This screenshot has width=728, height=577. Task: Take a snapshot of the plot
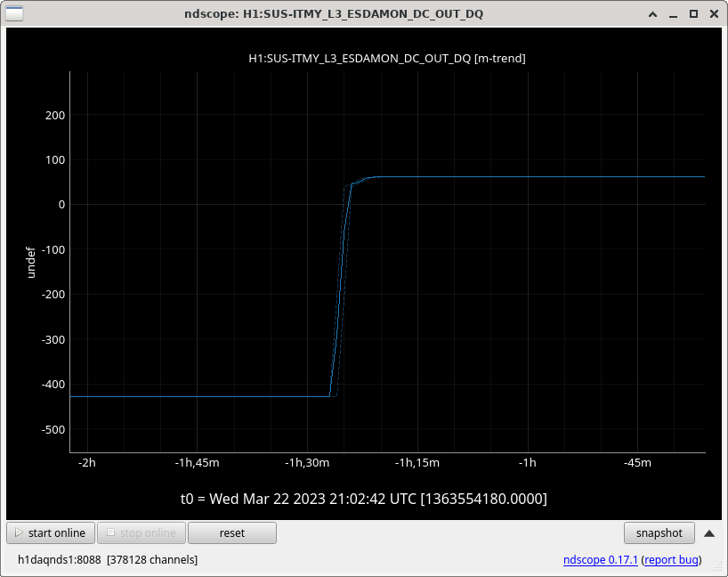point(659,532)
